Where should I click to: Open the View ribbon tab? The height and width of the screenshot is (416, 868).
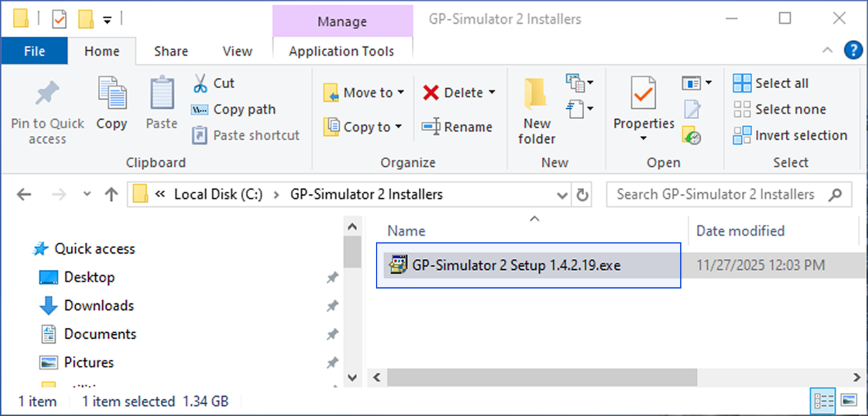tap(237, 52)
